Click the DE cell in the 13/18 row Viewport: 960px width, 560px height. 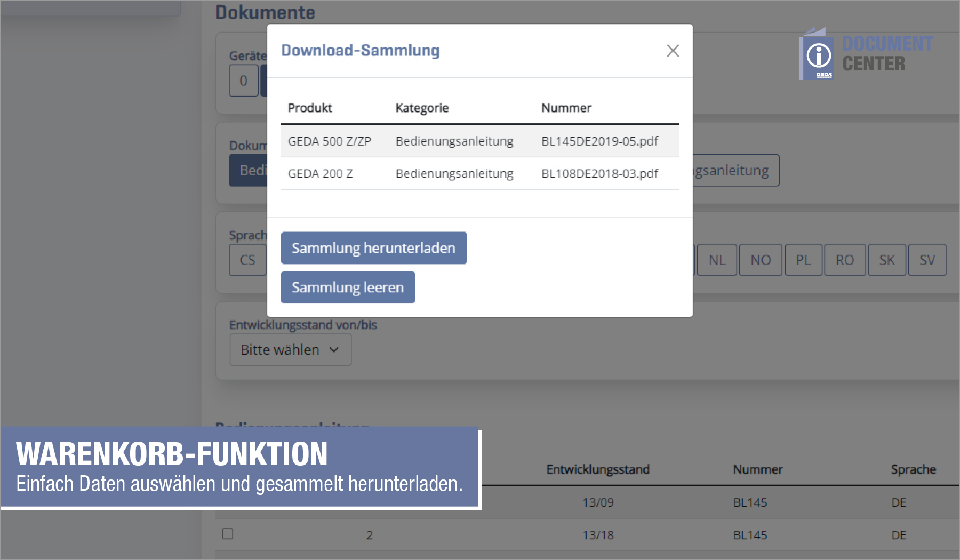point(899,535)
